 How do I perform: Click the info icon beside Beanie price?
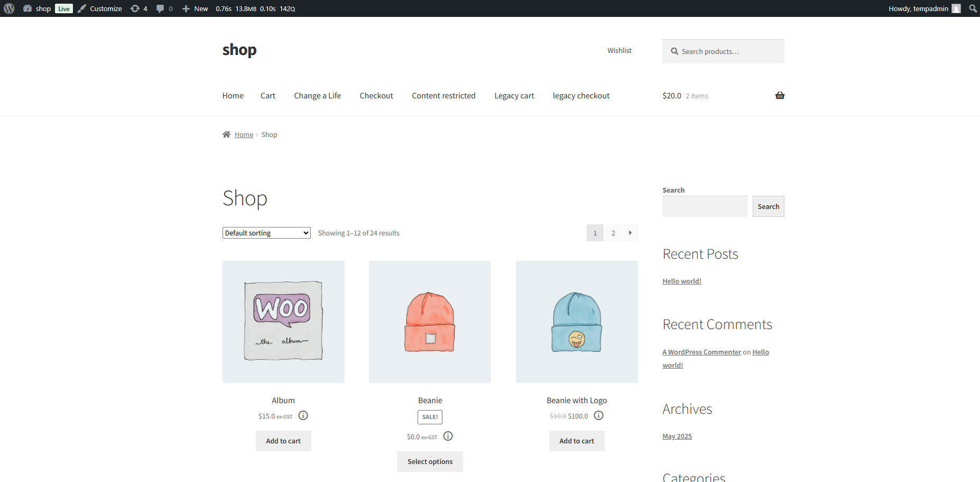pyautogui.click(x=448, y=436)
